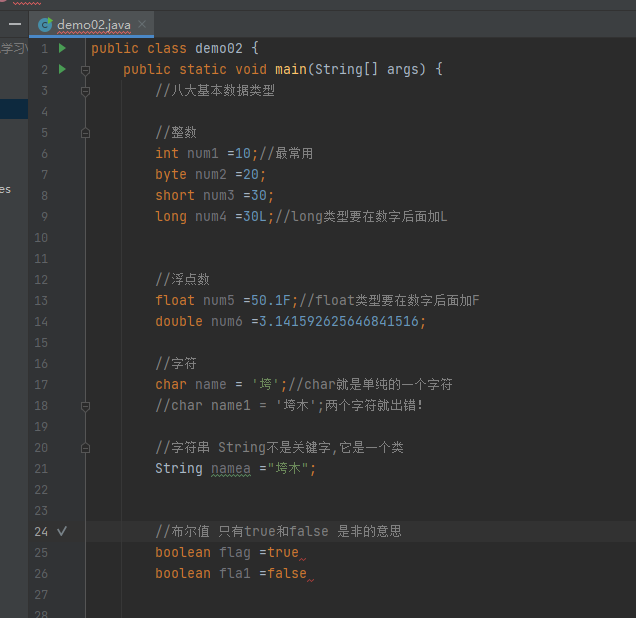Click variable flag on line 25
636x618 pixels.
[x=235, y=552]
